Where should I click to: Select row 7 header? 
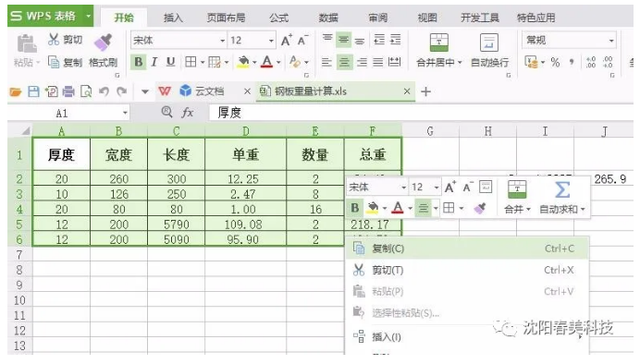coord(19,255)
